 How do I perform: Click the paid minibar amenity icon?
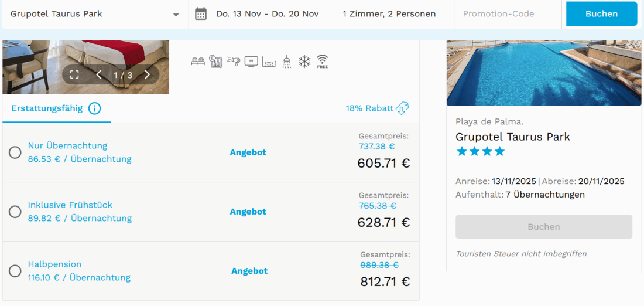[x=215, y=61]
